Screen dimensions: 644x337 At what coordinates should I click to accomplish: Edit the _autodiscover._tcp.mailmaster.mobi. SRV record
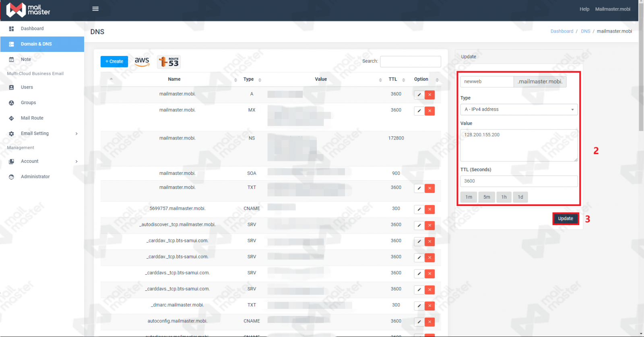click(419, 226)
